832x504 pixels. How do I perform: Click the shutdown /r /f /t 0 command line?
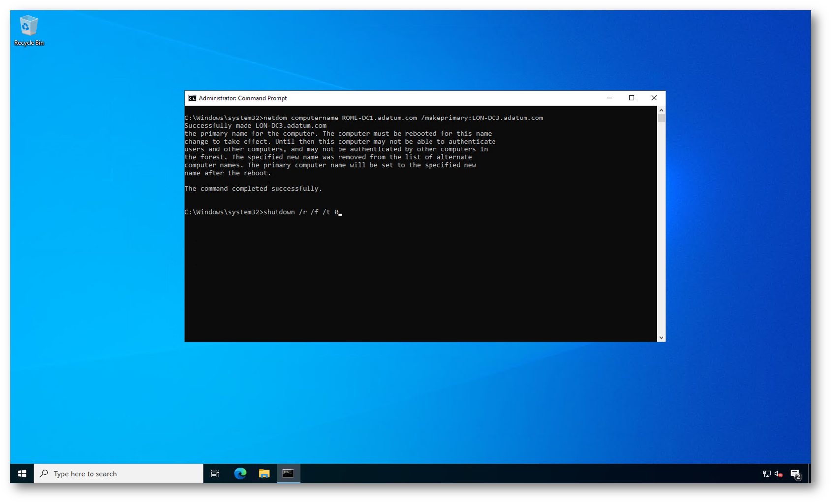click(x=301, y=212)
